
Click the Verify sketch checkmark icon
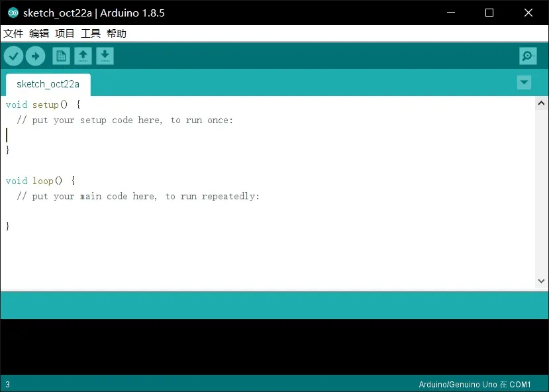[x=13, y=56]
